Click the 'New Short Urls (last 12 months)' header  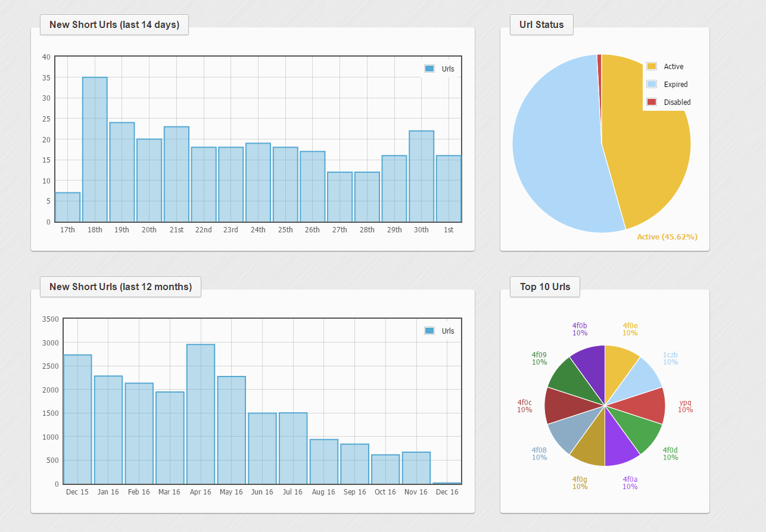click(120, 287)
